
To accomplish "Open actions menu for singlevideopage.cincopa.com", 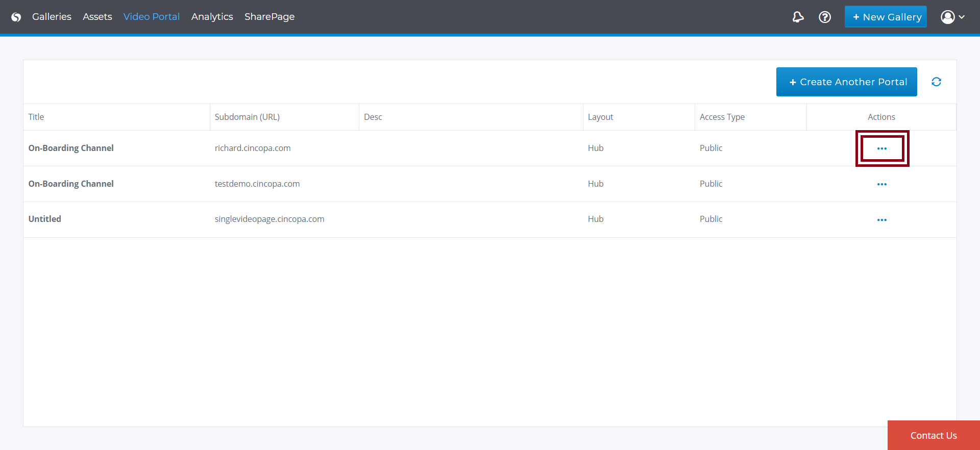I will [x=881, y=220].
